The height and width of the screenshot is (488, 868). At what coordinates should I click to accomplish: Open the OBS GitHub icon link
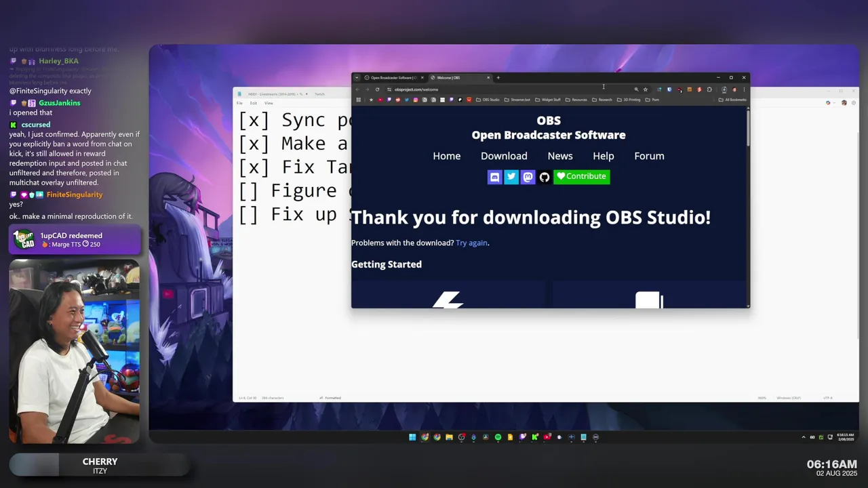[545, 177]
